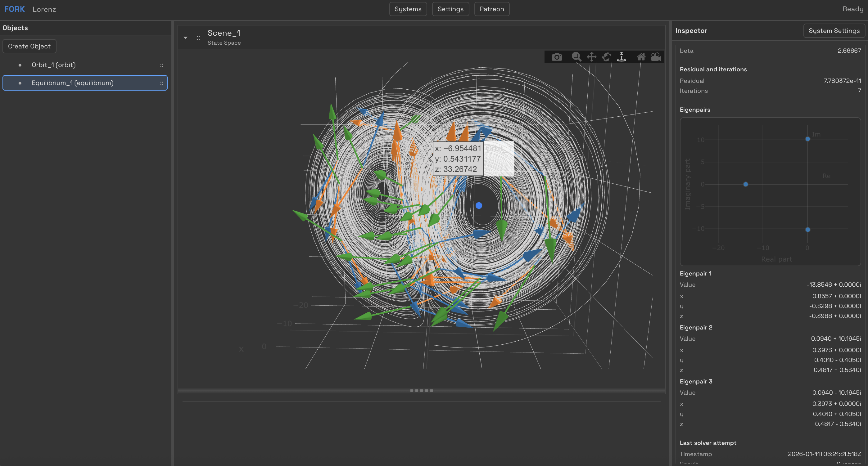Activate turntable rotation tool

click(x=621, y=57)
